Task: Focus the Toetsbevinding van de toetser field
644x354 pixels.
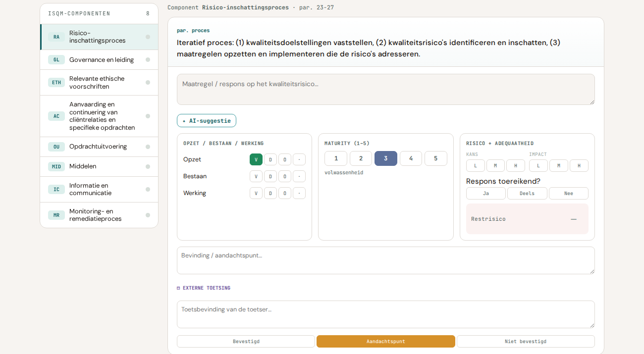Action: tap(386, 314)
